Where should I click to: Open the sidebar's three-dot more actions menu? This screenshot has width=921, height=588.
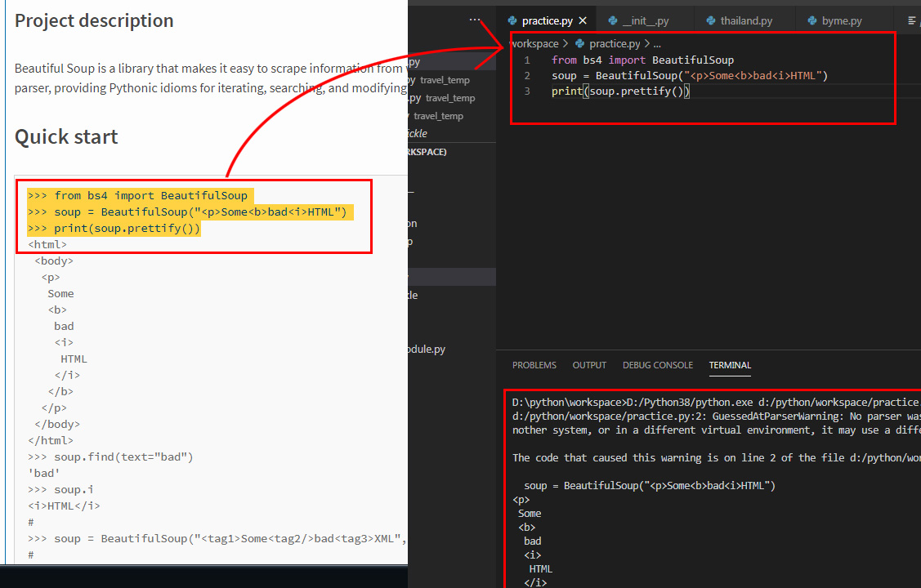click(x=475, y=20)
